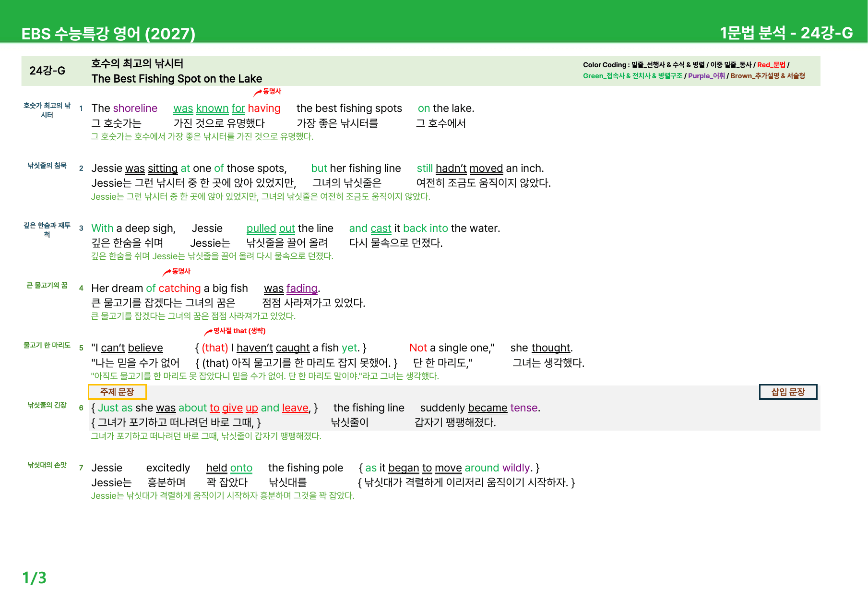The height and width of the screenshot is (614, 868).
Task: Click the Korean phrase '그녀는 생각했다.'
Action: point(548,363)
